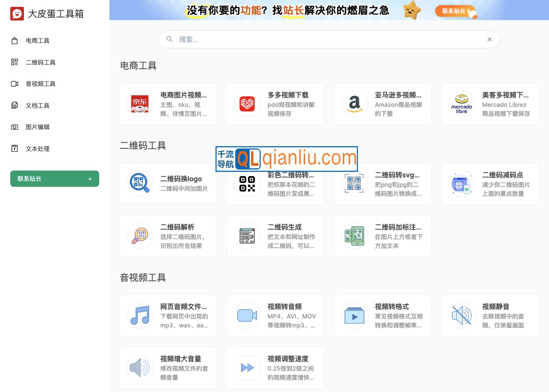
Task: Select the 二维码生成 generator tool
Action: [x=275, y=236]
